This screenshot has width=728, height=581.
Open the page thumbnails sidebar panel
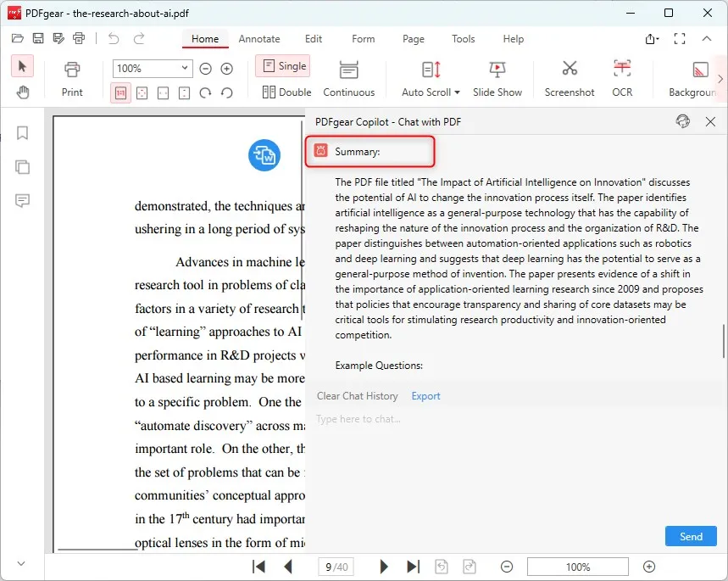(22, 167)
